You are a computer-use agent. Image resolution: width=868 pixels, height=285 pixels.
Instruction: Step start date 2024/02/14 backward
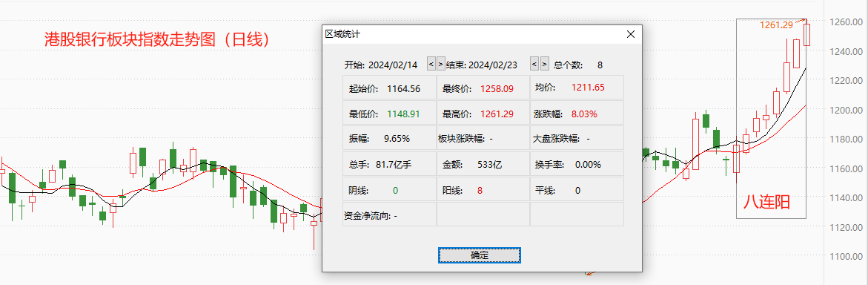tap(431, 65)
